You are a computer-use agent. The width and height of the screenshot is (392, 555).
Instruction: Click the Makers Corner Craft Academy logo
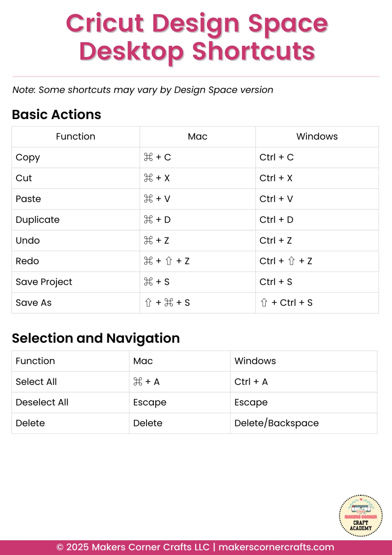tap(361, 516)
